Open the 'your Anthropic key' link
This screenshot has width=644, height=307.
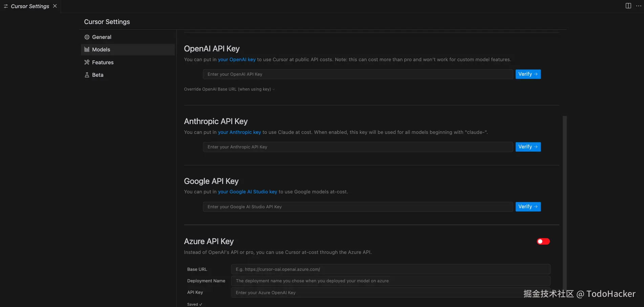(239, 132)
